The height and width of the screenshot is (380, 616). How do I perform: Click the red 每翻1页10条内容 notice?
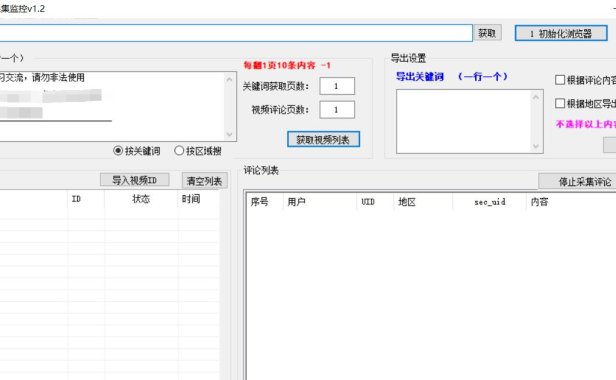coord(287,65)
